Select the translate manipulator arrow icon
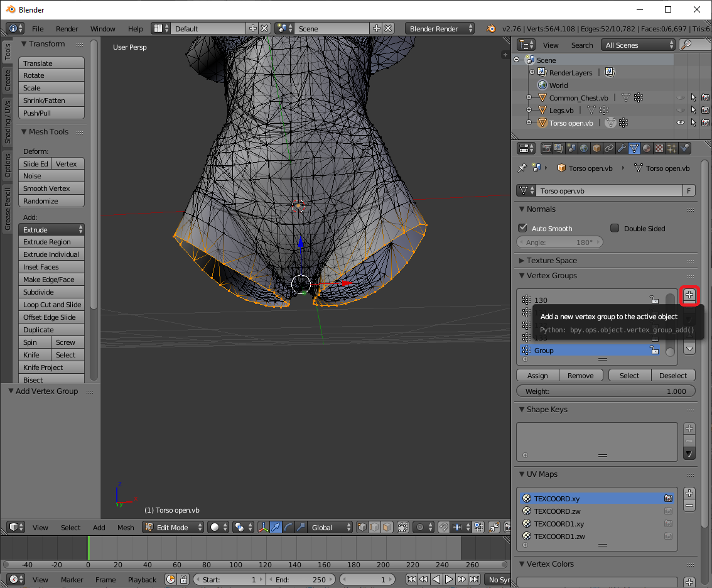 click(x=276, y=527)
